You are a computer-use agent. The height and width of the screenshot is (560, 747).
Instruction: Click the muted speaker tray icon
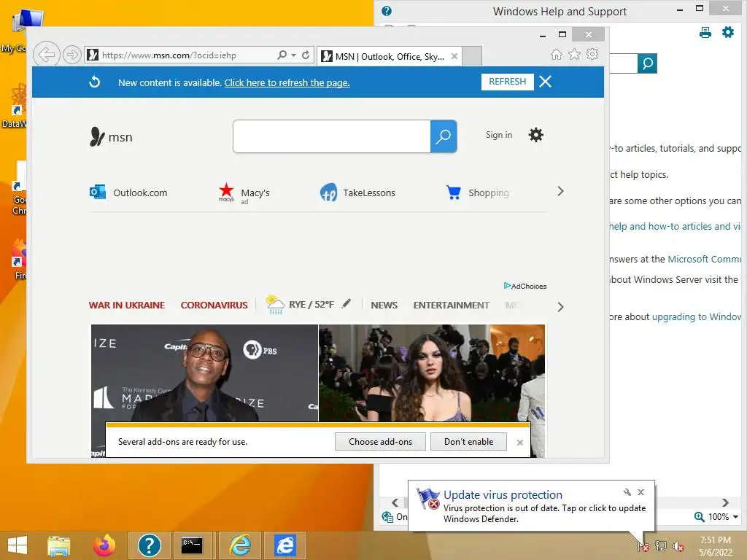[x=678, y=546]
